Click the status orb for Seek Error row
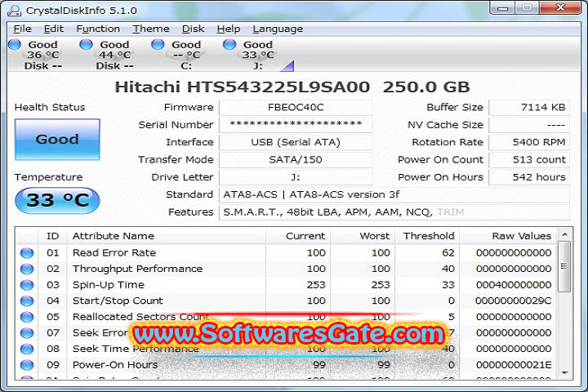 pyautogui.click(x=27, y=332)
